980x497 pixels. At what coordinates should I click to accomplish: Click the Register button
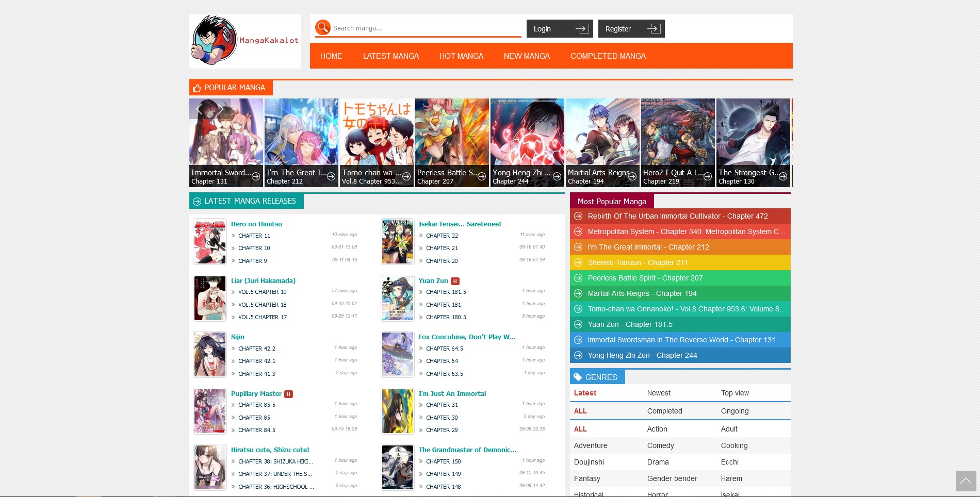point(631,29)
